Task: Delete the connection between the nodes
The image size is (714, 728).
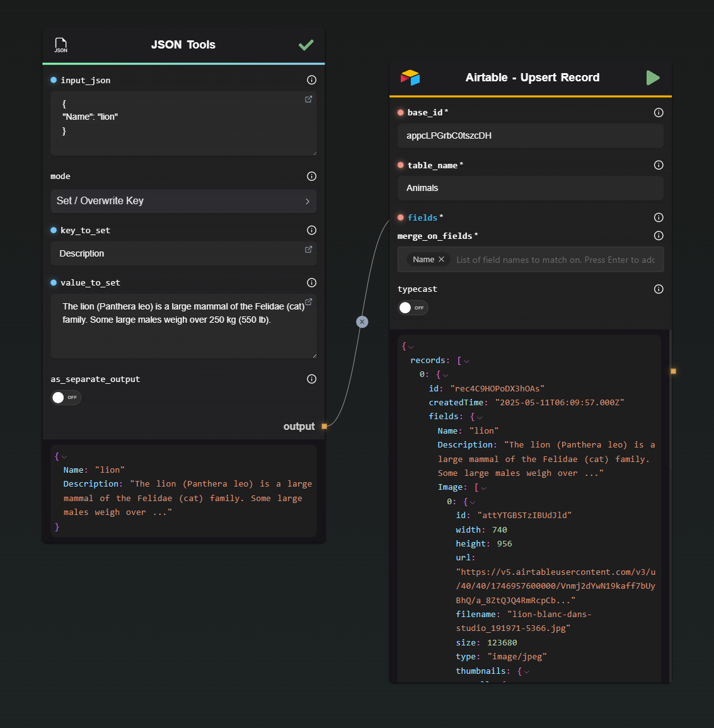Action: point(362,321)
